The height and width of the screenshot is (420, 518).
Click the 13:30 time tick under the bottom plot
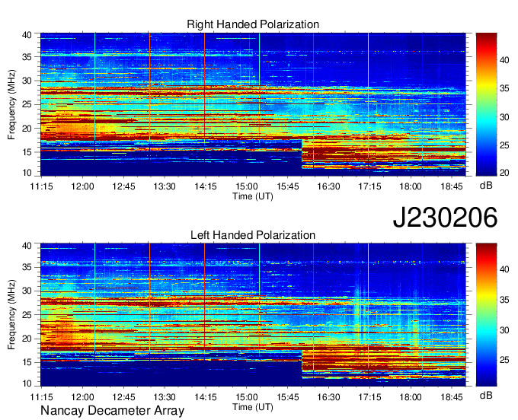point(165,397)
